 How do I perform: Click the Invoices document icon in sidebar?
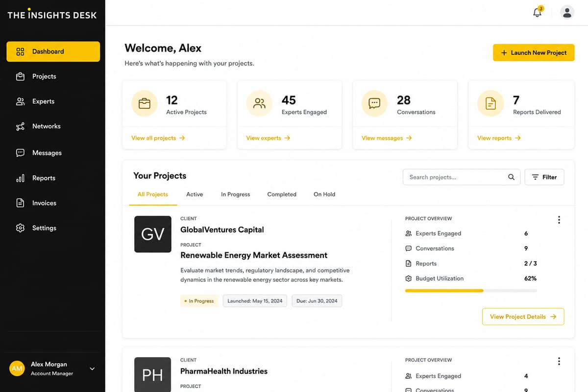(20, 203)
